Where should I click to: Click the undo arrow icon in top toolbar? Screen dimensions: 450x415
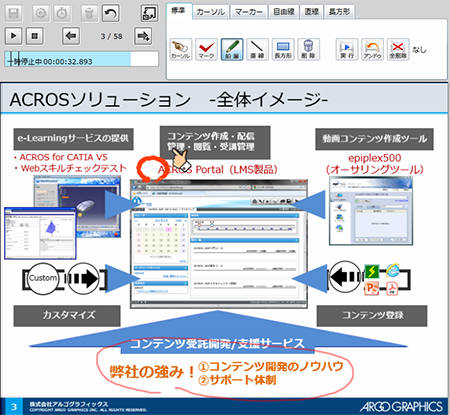111,13
